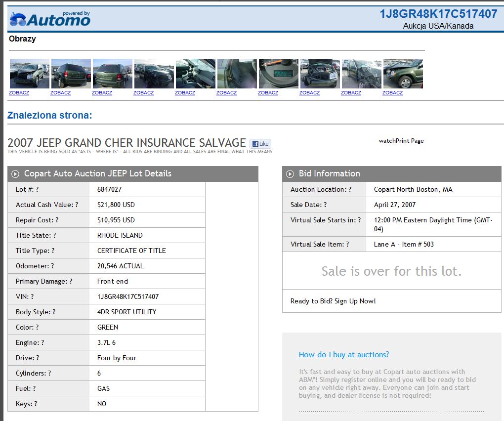The image size is (504, 421).
Task: Click the 4DR SPORT UTILITY value
Action: point(126,312)
